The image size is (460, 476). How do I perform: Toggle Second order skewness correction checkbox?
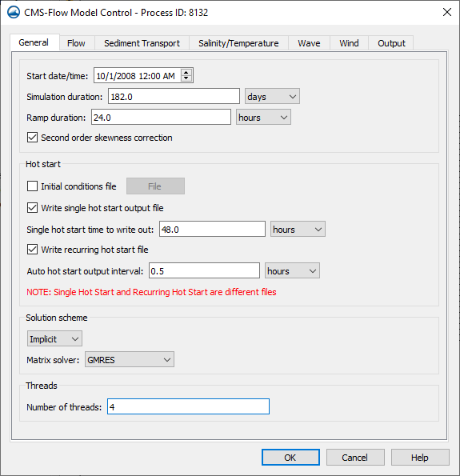pyautogui.click(x=33, y=138)
